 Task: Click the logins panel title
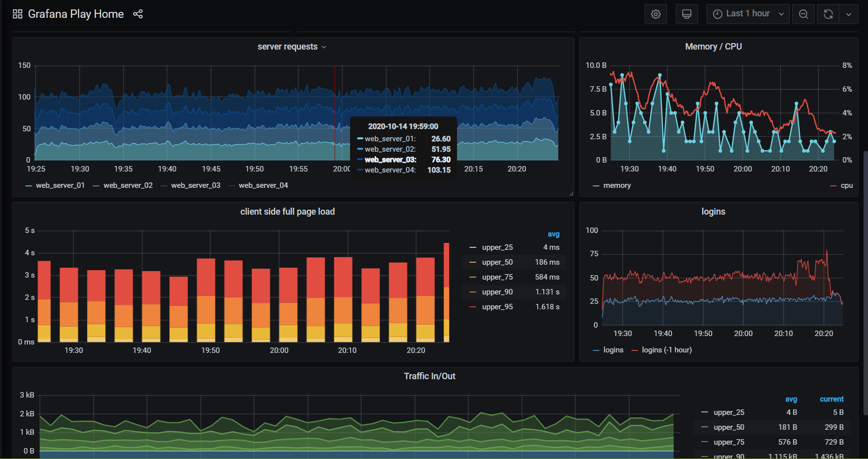tap(713, 212)
